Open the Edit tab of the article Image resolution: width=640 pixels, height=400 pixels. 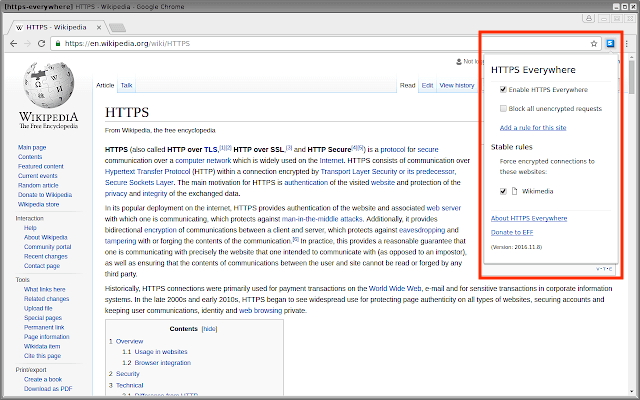pyautogui.click(x=427, y=86)
